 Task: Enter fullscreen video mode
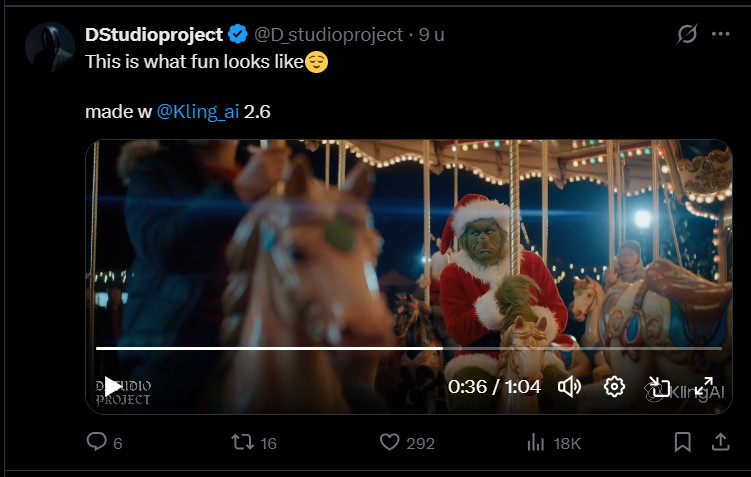[704, 387]
